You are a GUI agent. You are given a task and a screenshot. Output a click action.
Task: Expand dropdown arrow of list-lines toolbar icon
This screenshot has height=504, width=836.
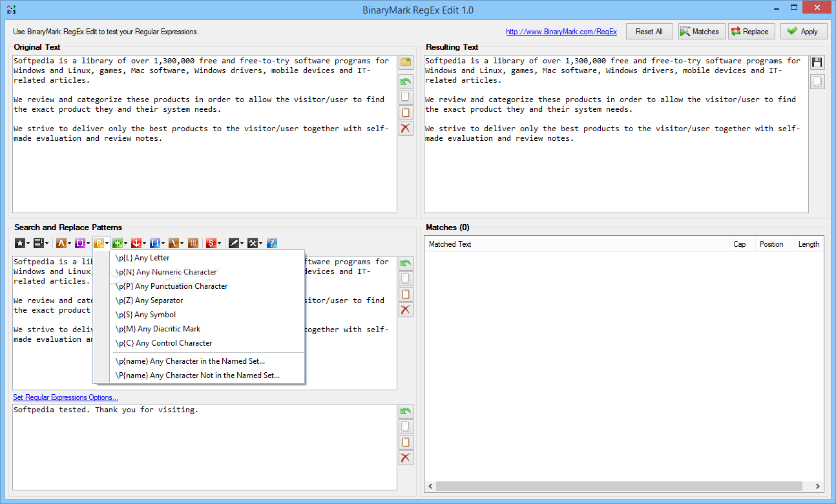47,244
